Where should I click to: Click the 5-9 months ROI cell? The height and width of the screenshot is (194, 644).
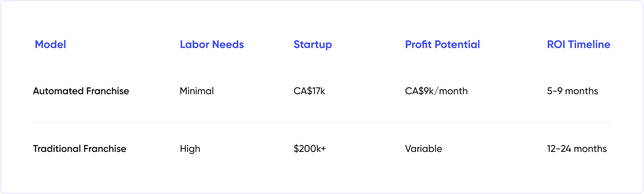tap(572, 91)
